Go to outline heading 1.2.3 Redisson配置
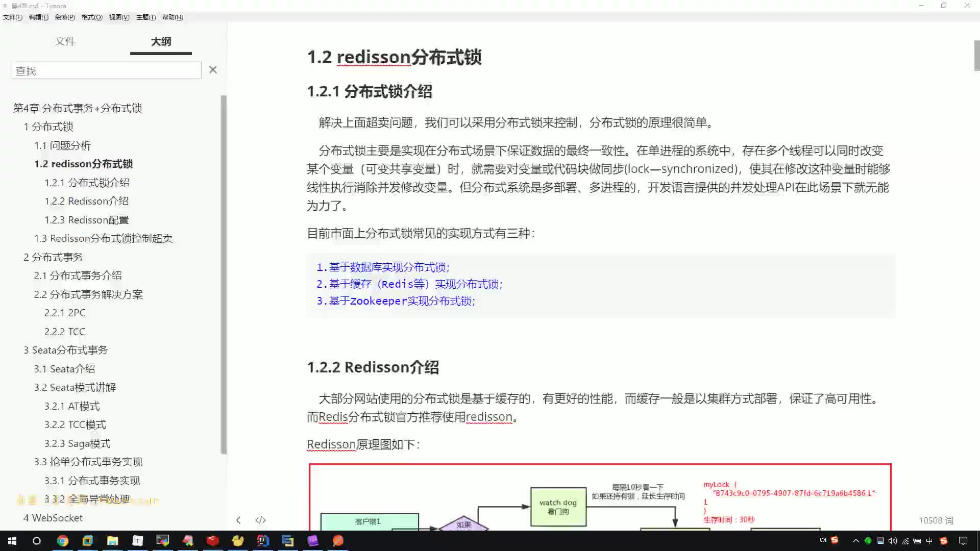Viewport: 980px width, 551px height. (x=86, y=220)
